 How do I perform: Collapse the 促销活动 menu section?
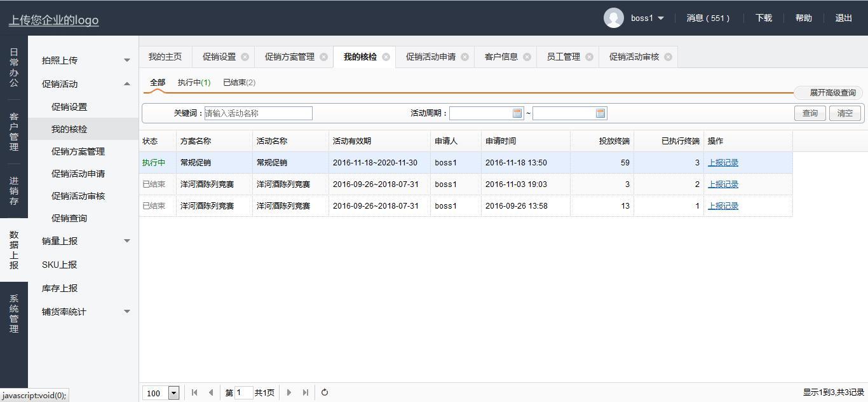tap(126, 84)
